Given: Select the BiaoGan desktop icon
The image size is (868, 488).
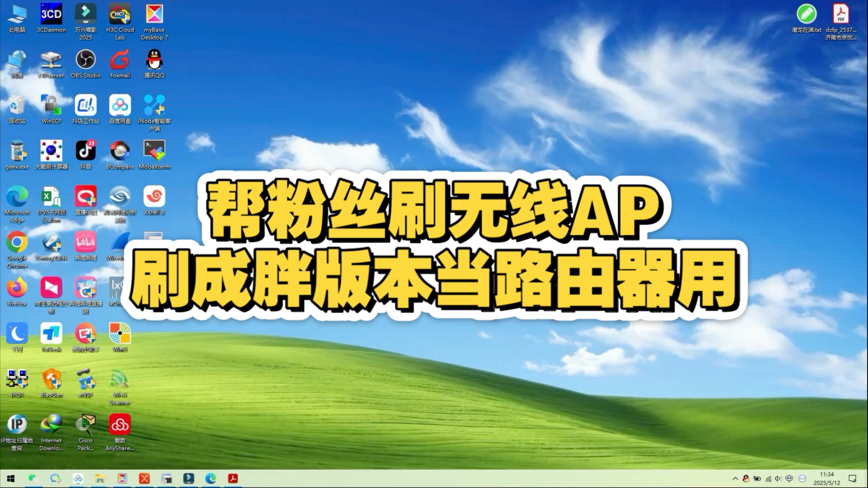Looking at the screenshot, I should point(51,383).
